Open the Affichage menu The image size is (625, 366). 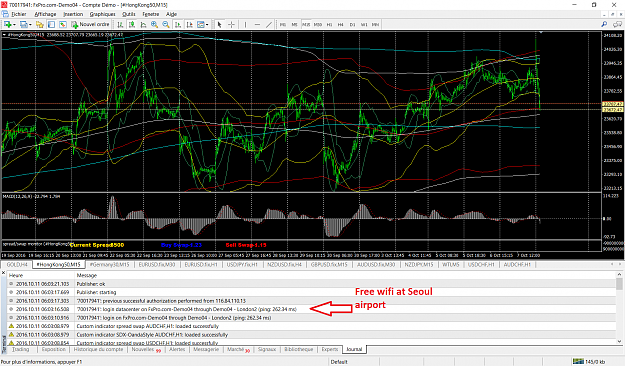click(x=45, y=14)
